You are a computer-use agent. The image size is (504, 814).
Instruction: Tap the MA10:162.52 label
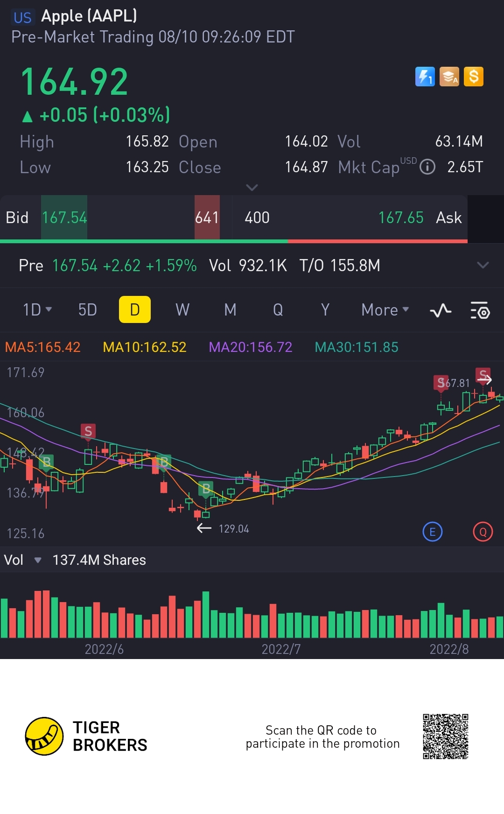coord(145,347)
